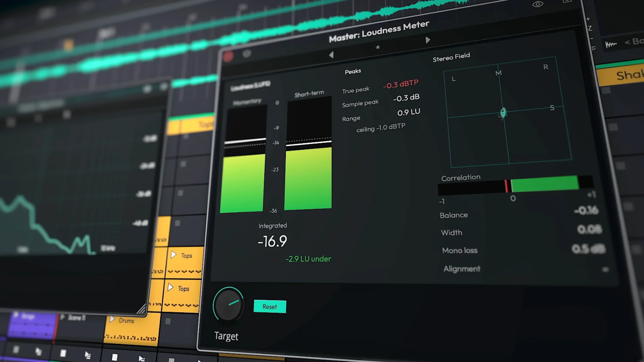The height and width of the screenshot is (362, 644).
Task: Adjust the Target knob
Action: click(229, 304)
